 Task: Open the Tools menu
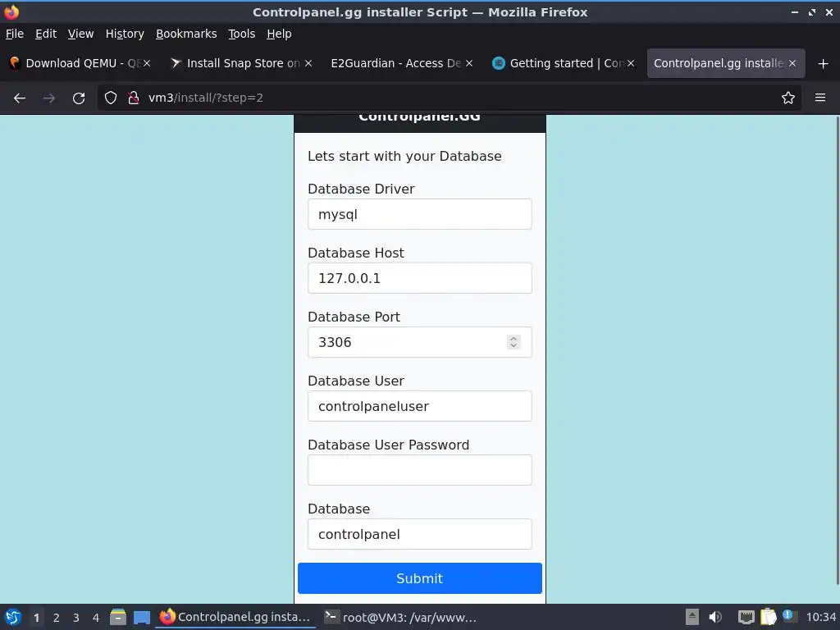[242, 34]
